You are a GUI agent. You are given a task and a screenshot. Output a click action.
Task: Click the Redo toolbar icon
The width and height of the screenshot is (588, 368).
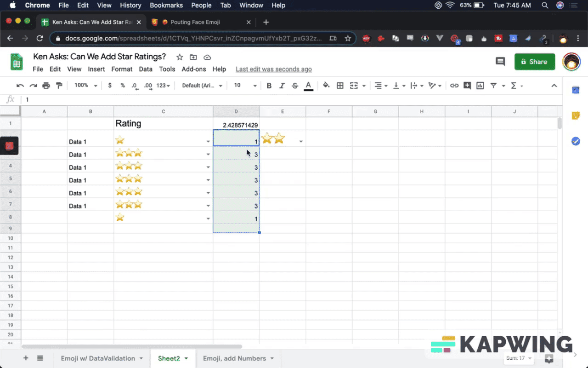point(33,86)
